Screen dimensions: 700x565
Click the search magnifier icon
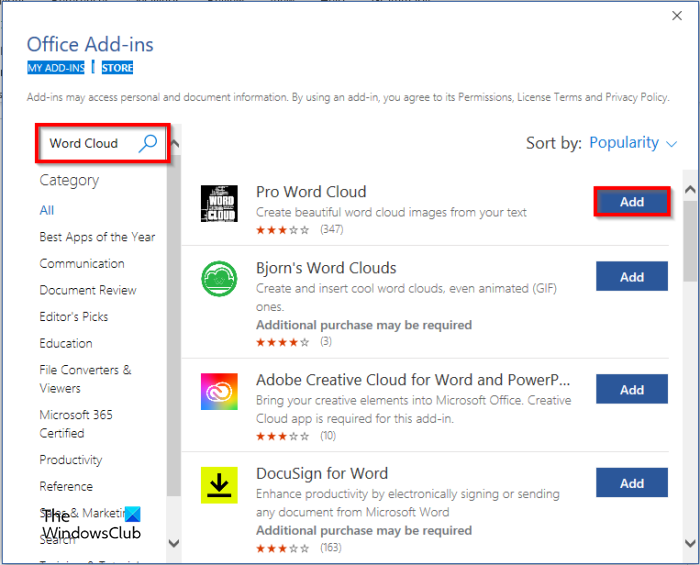148,143
